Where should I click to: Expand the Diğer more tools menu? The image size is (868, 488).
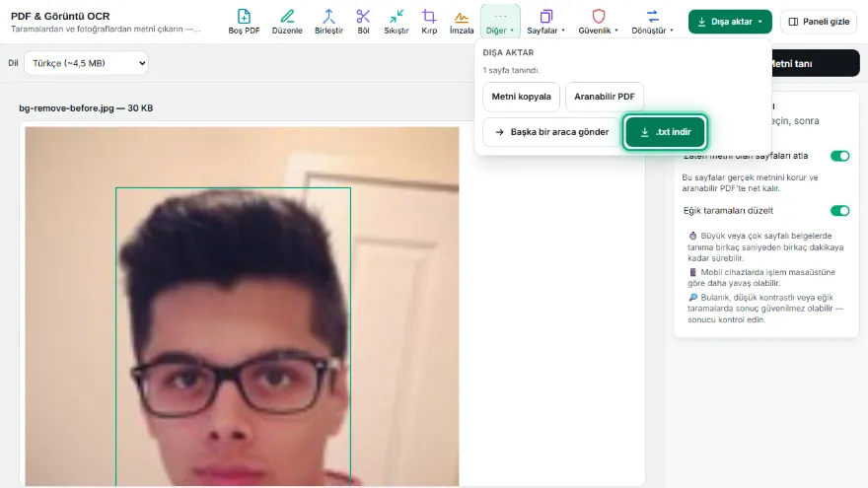pyautogui.click(x=500, y=22)
